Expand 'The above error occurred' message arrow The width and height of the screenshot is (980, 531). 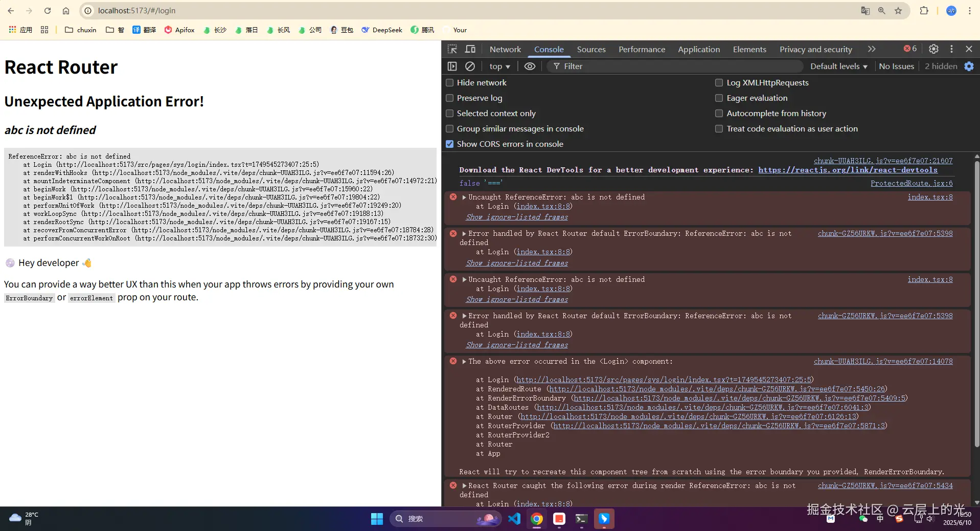point(464,362)
